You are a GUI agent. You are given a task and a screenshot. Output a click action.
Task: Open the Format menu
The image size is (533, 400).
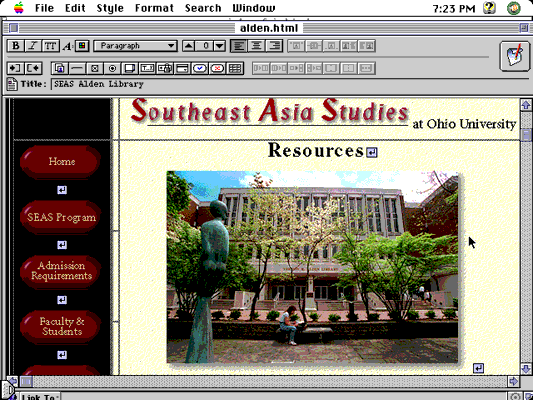[x=154, y=8]
